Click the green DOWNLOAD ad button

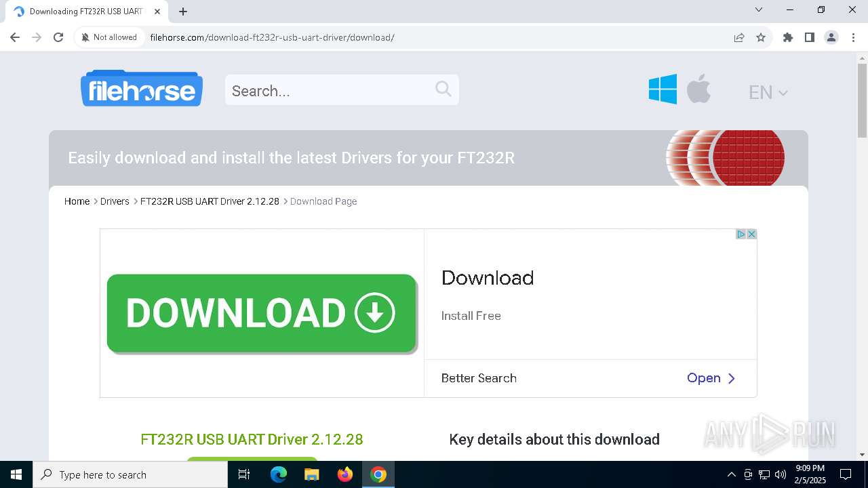[262, 313]
